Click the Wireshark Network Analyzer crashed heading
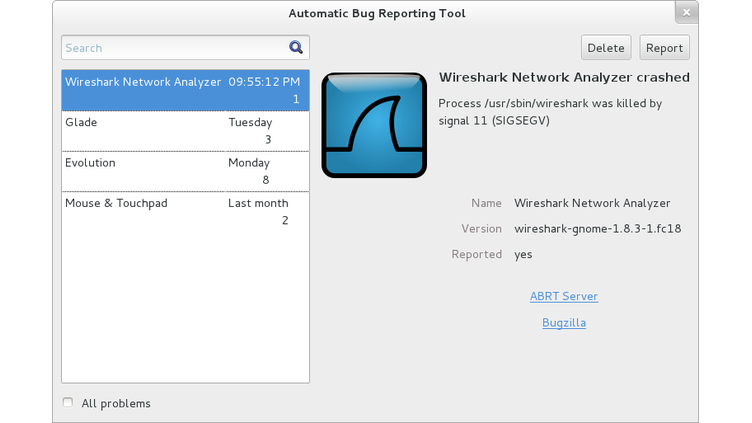 [x=564, y=77]
